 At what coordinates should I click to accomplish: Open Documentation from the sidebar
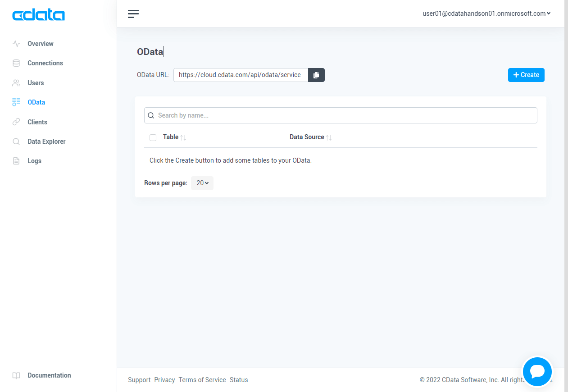click(49, 375)
